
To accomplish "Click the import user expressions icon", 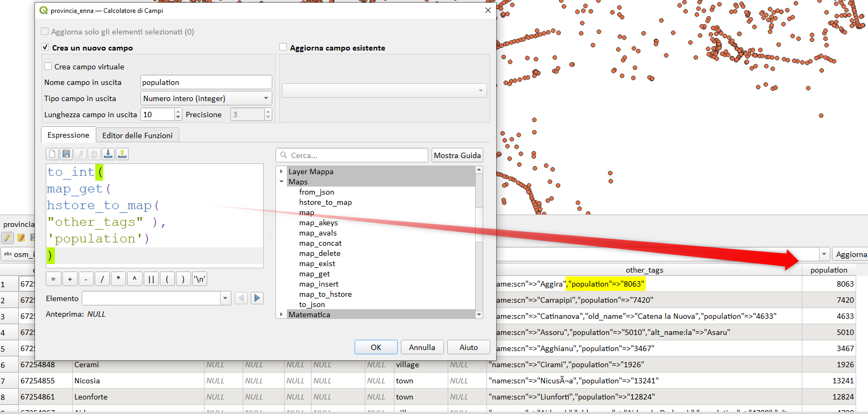I will pyautogui.click(x=108, y=154).
